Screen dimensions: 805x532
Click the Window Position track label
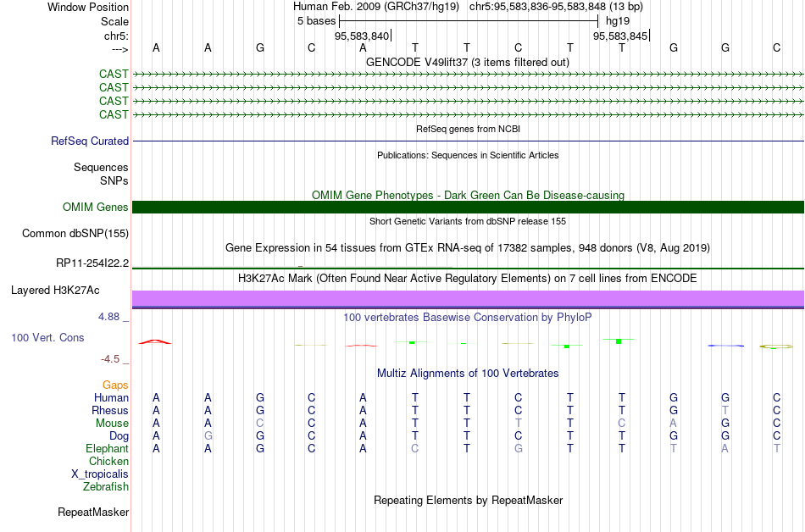(x=88, y=7)
